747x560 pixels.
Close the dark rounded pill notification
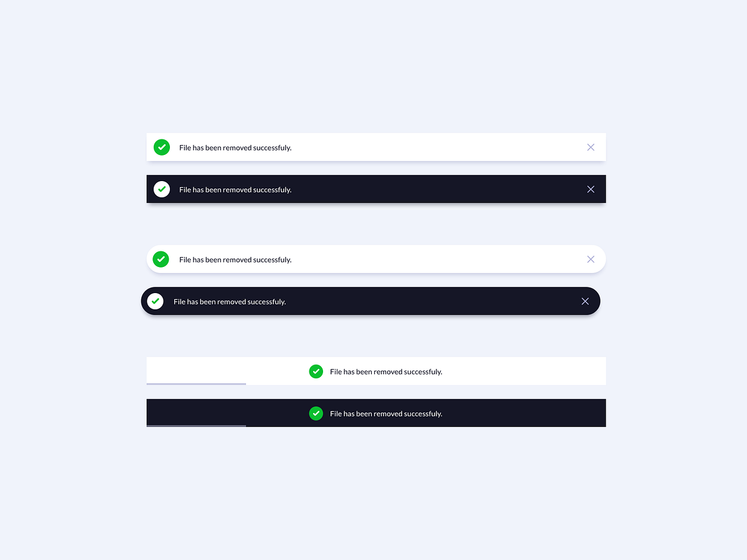585,301
